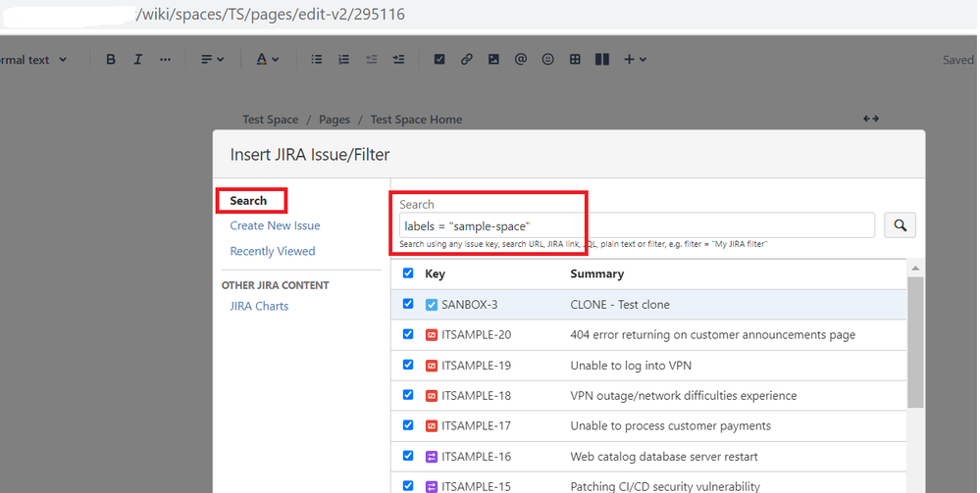Uncheck the ITSAMPLE-20 issue checkbox
Viewport: 980px width, 493px height.
(408, 333)
